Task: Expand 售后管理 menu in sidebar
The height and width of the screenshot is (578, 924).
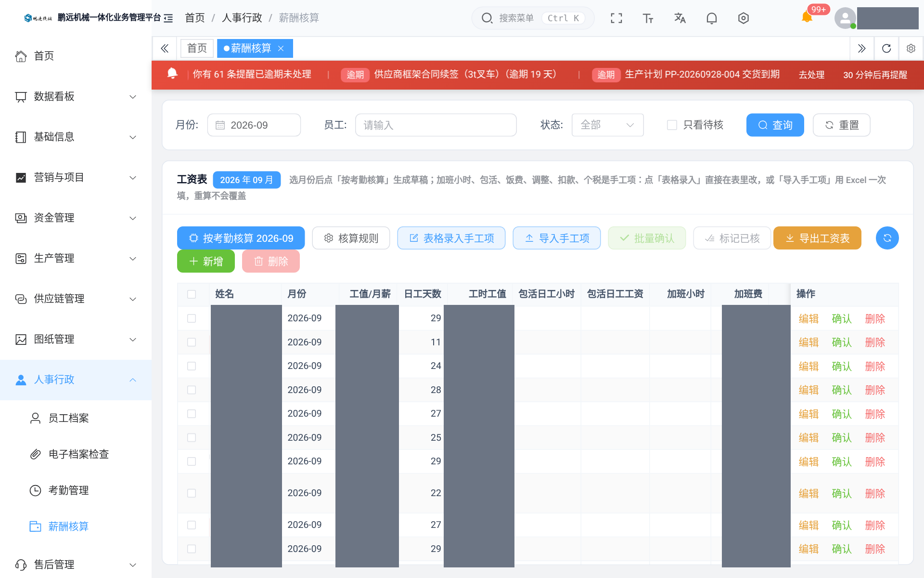Action: [x=76, y=565]
